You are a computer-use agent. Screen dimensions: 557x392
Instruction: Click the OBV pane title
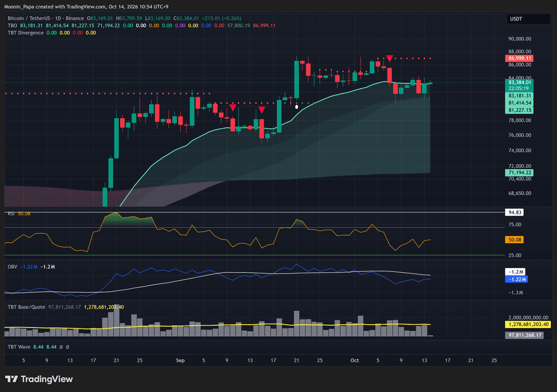(13, 267)
